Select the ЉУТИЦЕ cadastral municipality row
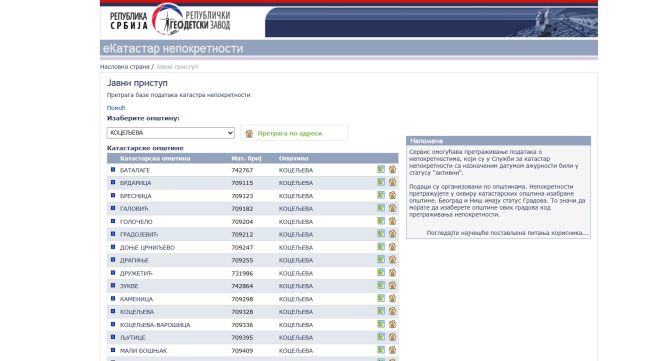This screenshot has width=650, height=361. point(252,337)
